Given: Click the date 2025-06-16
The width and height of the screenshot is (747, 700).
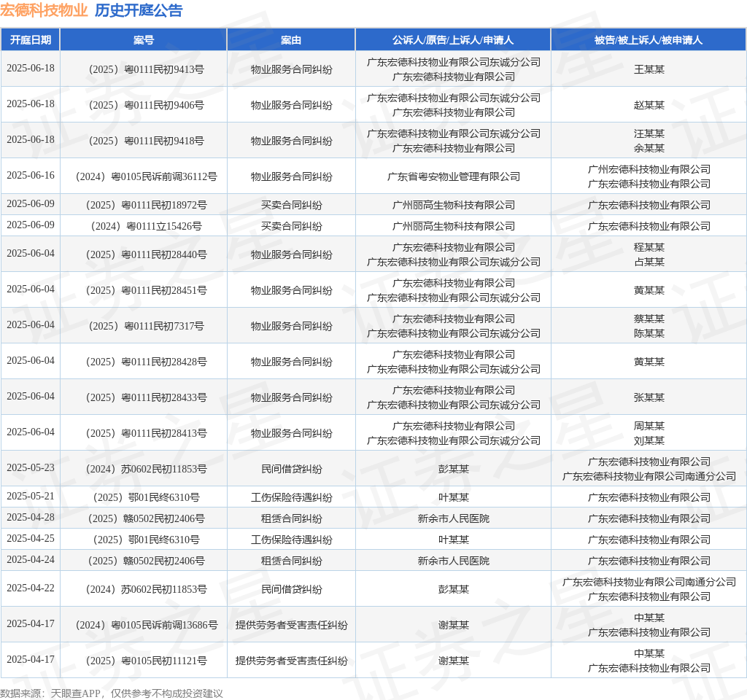Looking at the screenshot, I should (31, 175).
